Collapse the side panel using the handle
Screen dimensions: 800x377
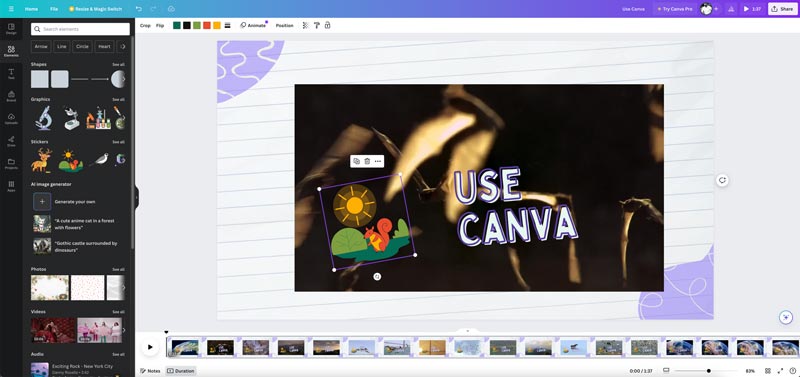(137, 196)
